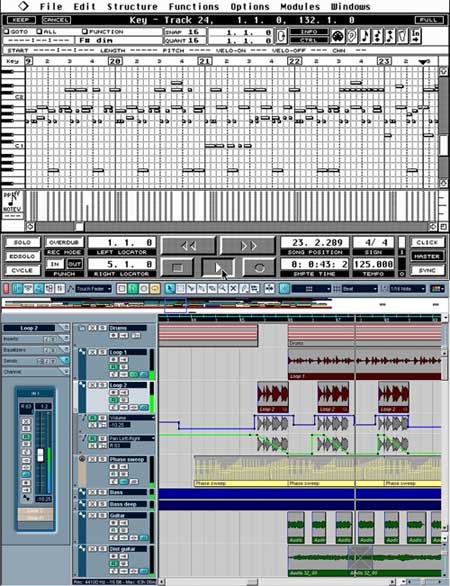Click the fast-forward button in transport
Viewport: 450px width, 586px height.
pos(248,246)
